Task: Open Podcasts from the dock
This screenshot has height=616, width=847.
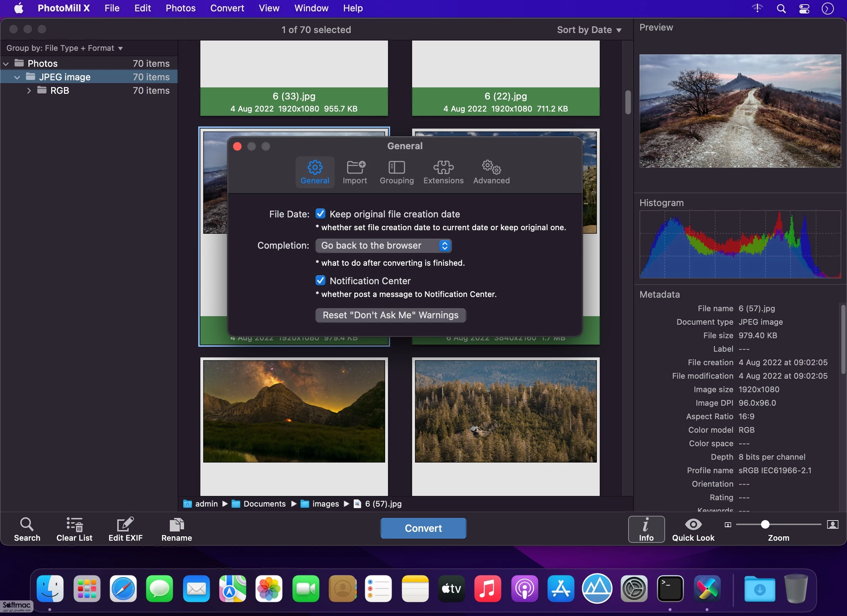Action: tap(524, 589)
